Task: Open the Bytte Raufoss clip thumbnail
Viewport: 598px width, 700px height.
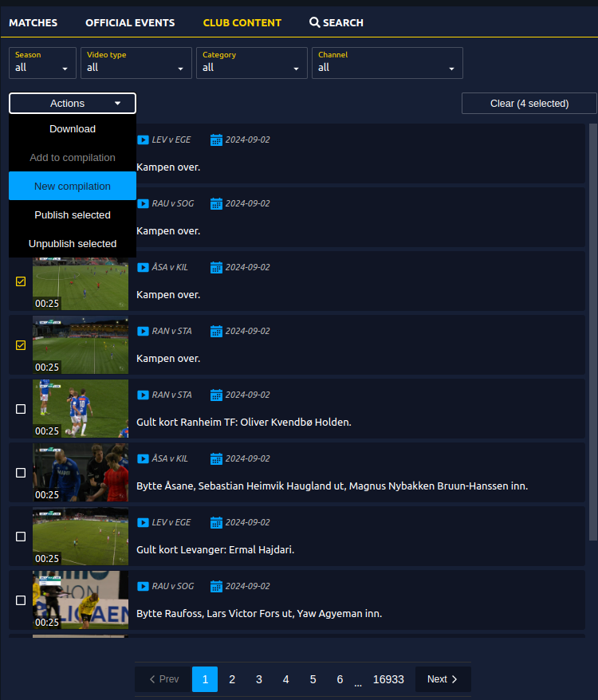Action: tap(80, 600)
